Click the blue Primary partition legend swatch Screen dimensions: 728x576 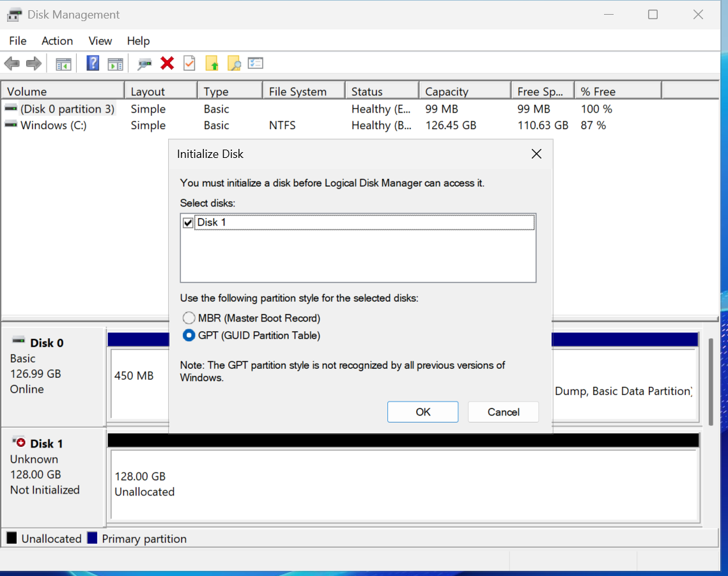93,538
